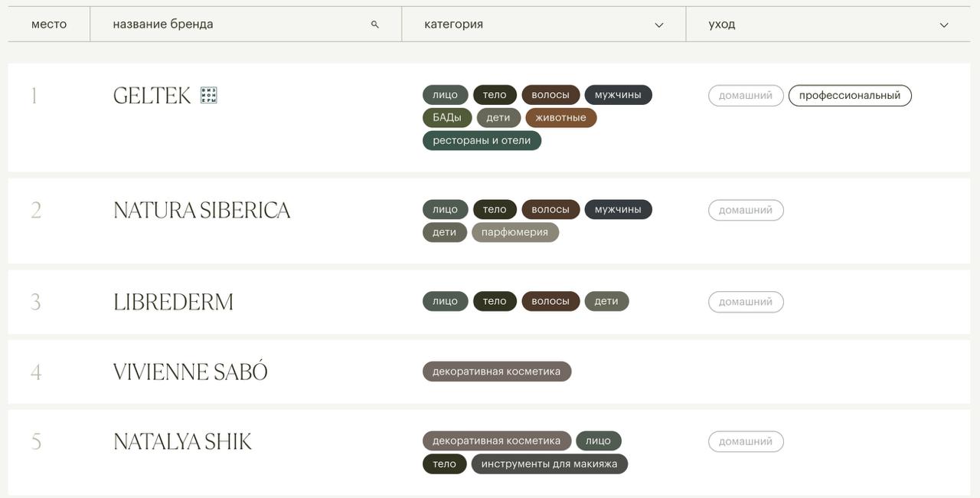Select the тело tag in GELTEK row
Screen dimensions: 980x498
[495, 95]
